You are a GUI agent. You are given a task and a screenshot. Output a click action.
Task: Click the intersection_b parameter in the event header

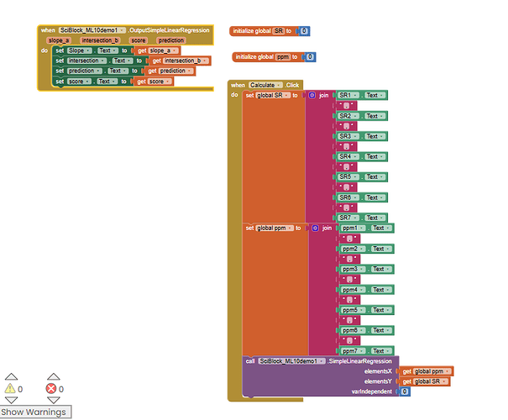[100, 40]
